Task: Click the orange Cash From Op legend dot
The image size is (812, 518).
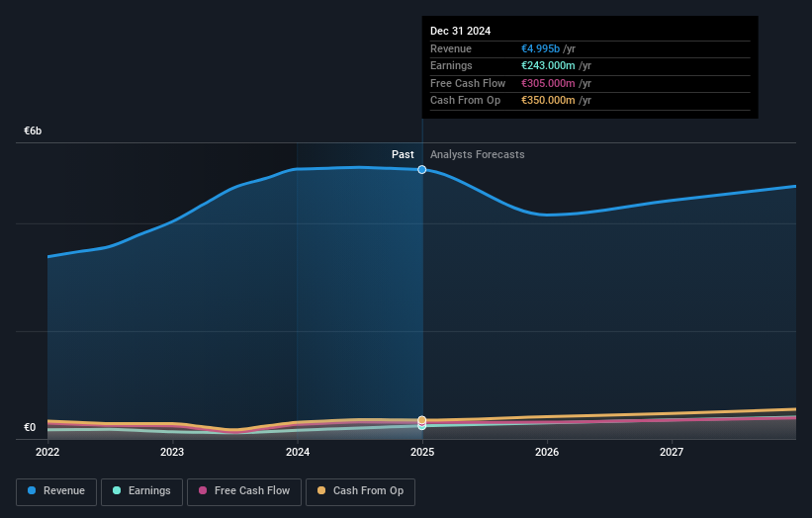Action: point(321,490)
